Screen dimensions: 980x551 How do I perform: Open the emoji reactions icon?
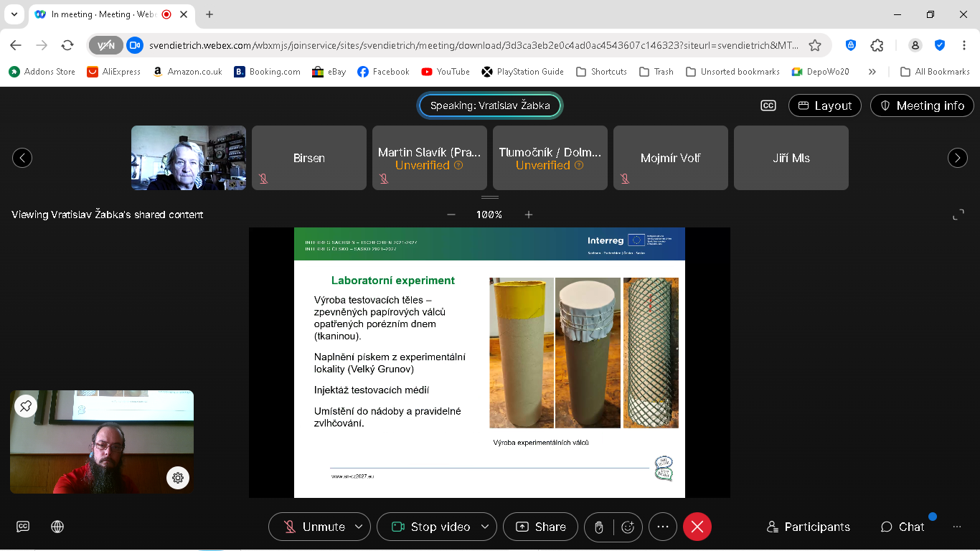pos(628,527)
